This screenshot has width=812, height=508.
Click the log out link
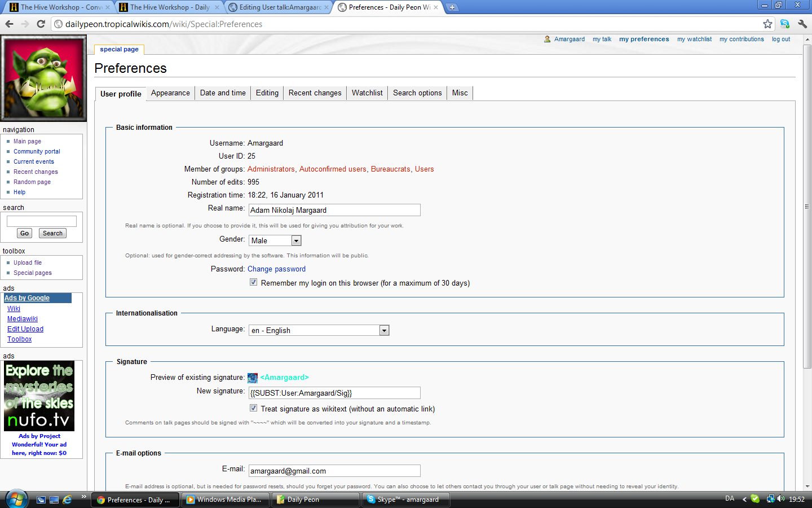(x=781, y=39)
